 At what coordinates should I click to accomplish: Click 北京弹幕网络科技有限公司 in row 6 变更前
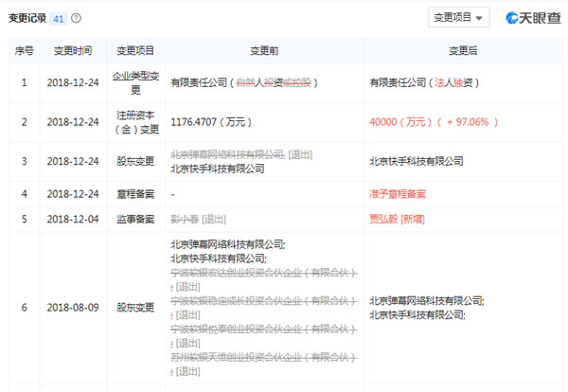click(228, 244)
